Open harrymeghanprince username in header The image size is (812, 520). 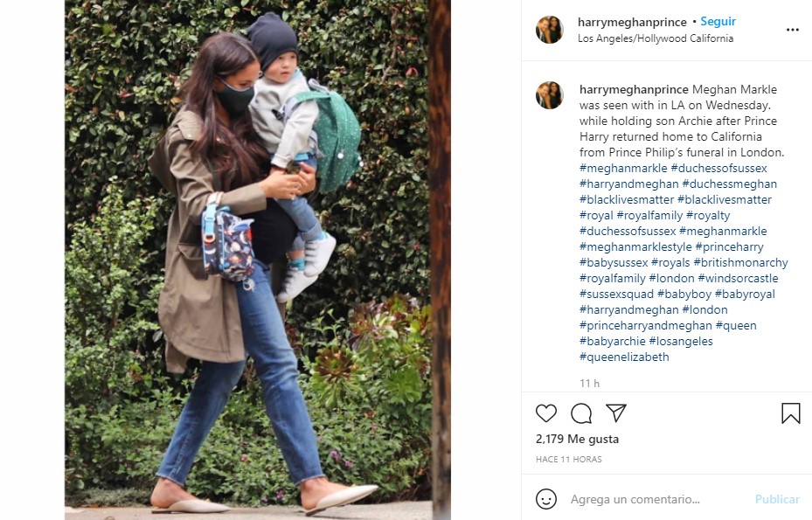coord(632,22)
